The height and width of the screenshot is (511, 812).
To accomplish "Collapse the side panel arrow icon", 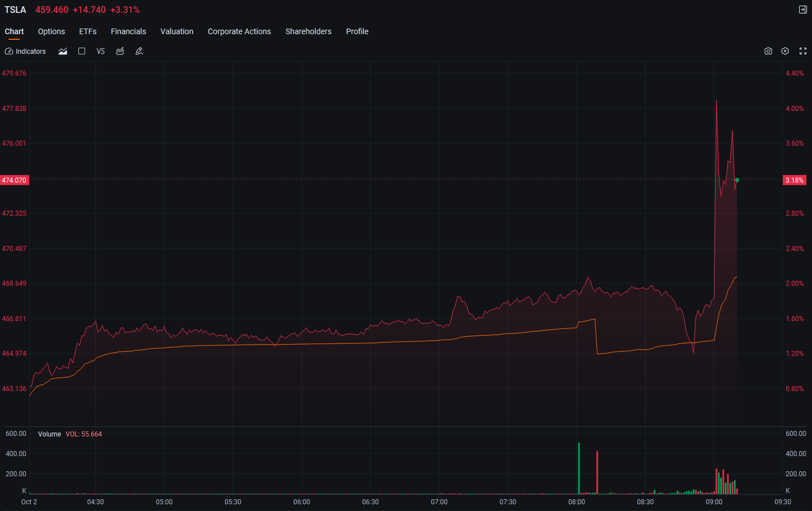I will click(x=802, y=10).
